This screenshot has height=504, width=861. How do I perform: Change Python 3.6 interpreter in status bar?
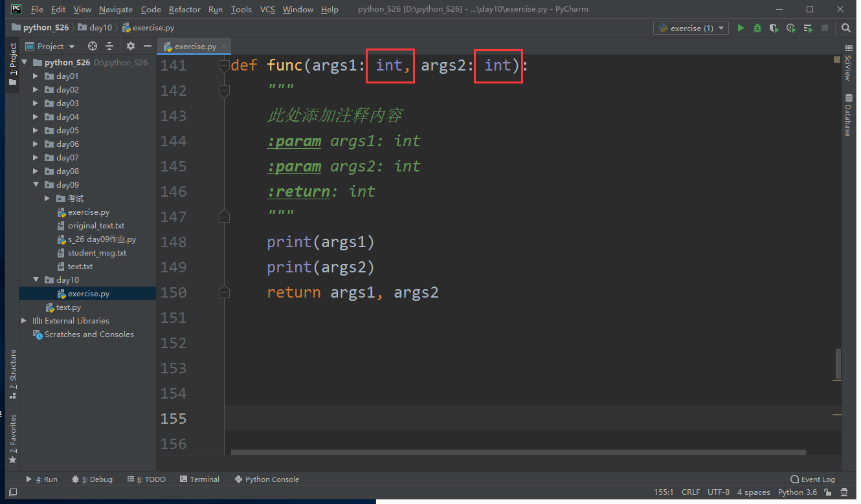tap(797, 492)
